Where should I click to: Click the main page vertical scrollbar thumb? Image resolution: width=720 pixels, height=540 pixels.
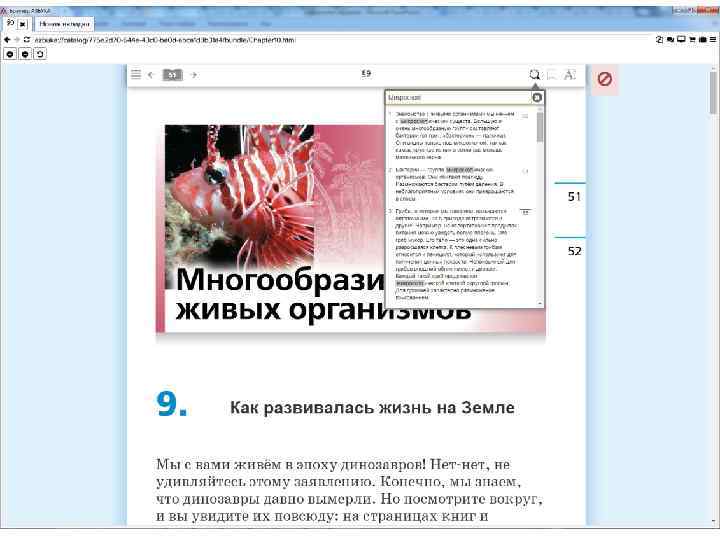(713, 92)
